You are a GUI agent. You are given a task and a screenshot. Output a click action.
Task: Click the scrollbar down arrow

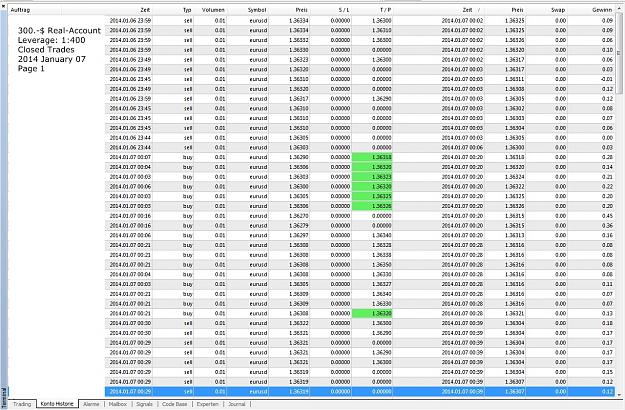click(x=619, y=395)
